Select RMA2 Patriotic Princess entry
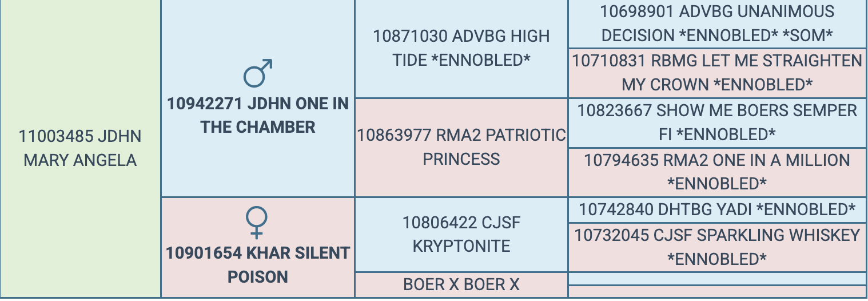The width and height of the screenshot is (868, 301). pos(461,146)
